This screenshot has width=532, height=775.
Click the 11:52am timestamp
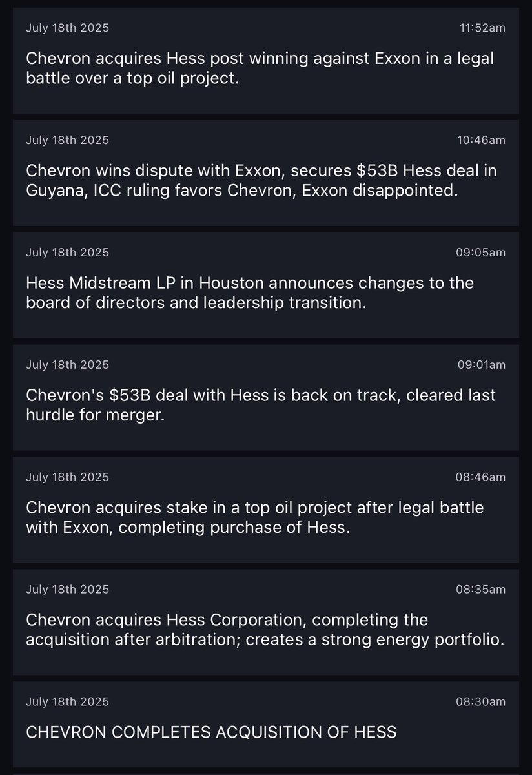[x=482, y=28]
